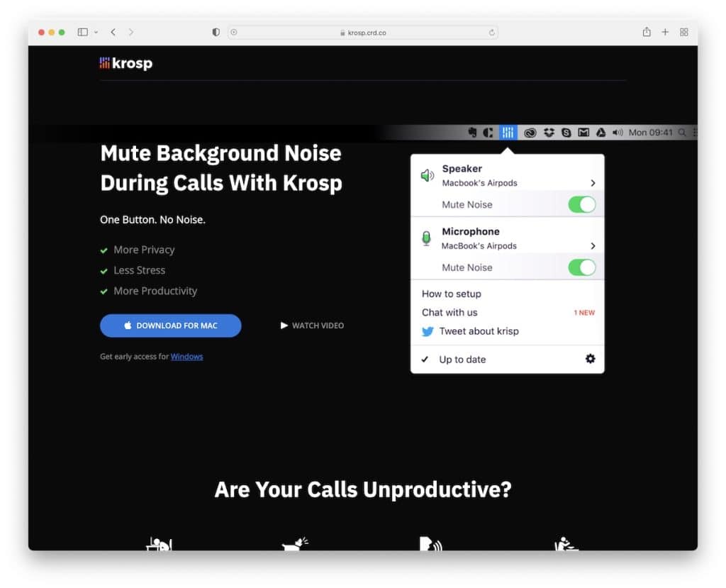726x588 pixels.
Task: Click the green microphone icon
Action: [426, 238]
